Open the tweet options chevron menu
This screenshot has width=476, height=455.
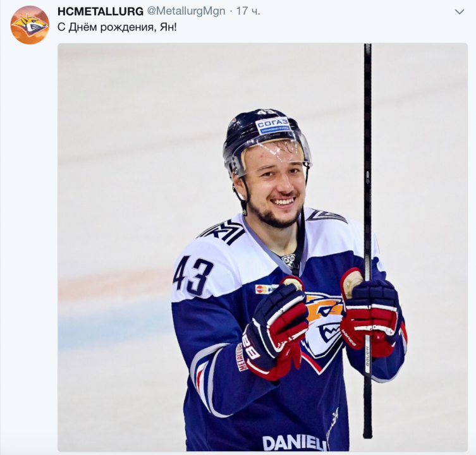(x=460, y=12)
